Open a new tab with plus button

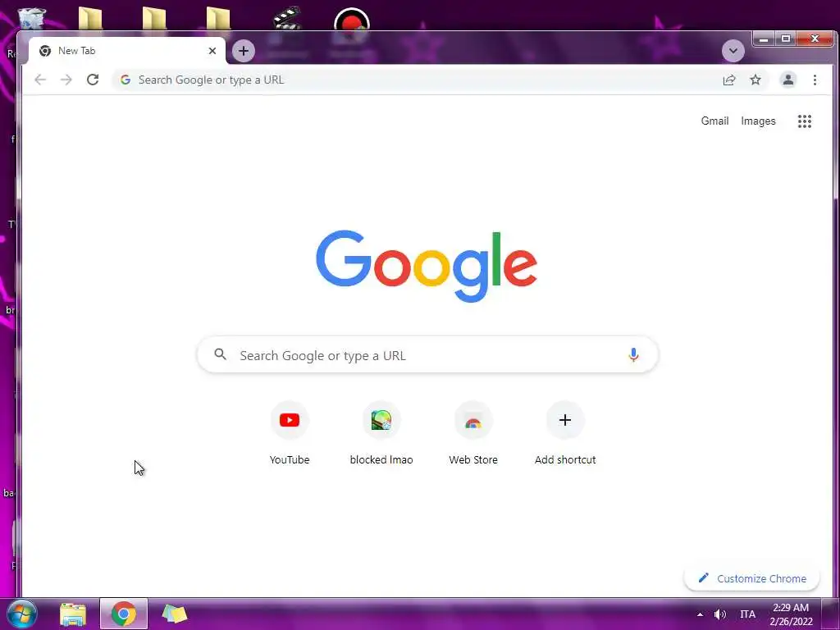[x=244, y=51]
